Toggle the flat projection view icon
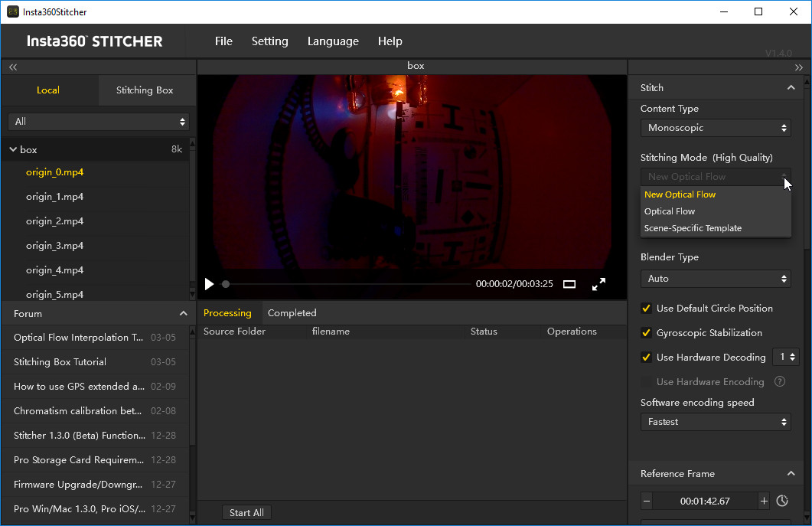Viewport: 812px width, 526px height. pos(569,284)
